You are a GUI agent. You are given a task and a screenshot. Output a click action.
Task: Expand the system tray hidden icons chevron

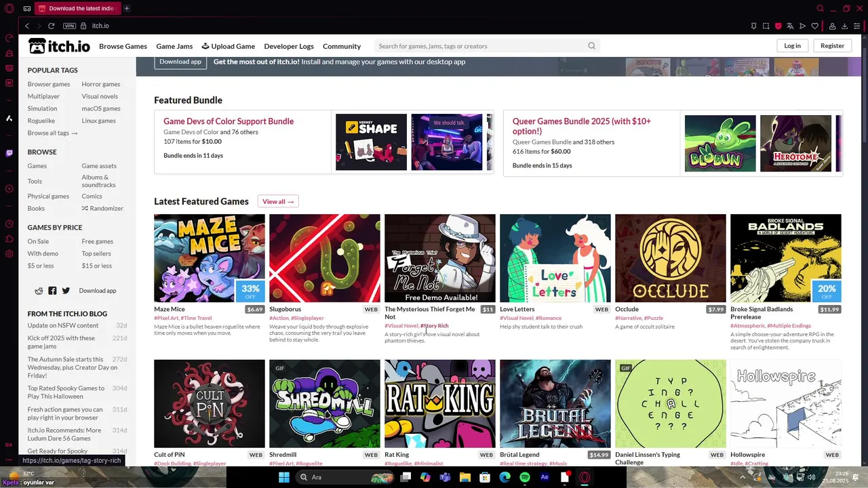(743, 477)
